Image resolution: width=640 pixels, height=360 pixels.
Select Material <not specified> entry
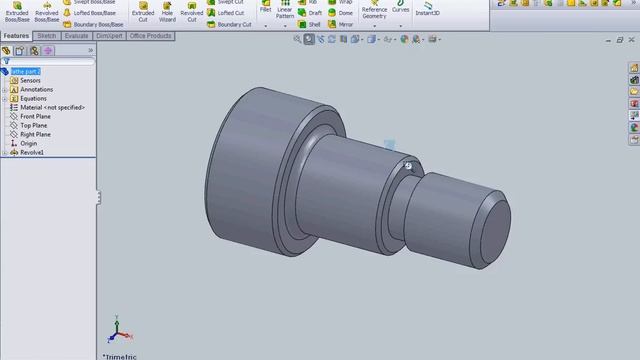click(x=53, y=107)
